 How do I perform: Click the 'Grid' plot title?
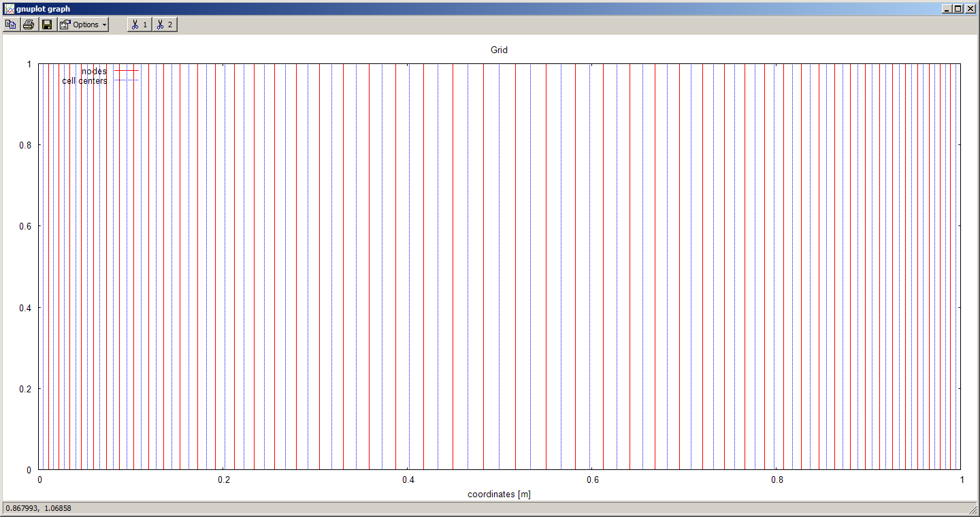pos(499,50)
